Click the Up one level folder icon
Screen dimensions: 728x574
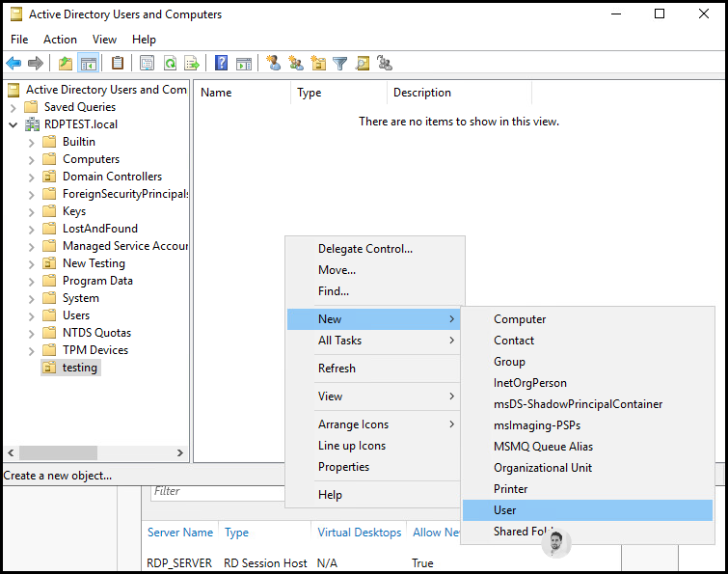pyautogui.click(x=66, y=63)
